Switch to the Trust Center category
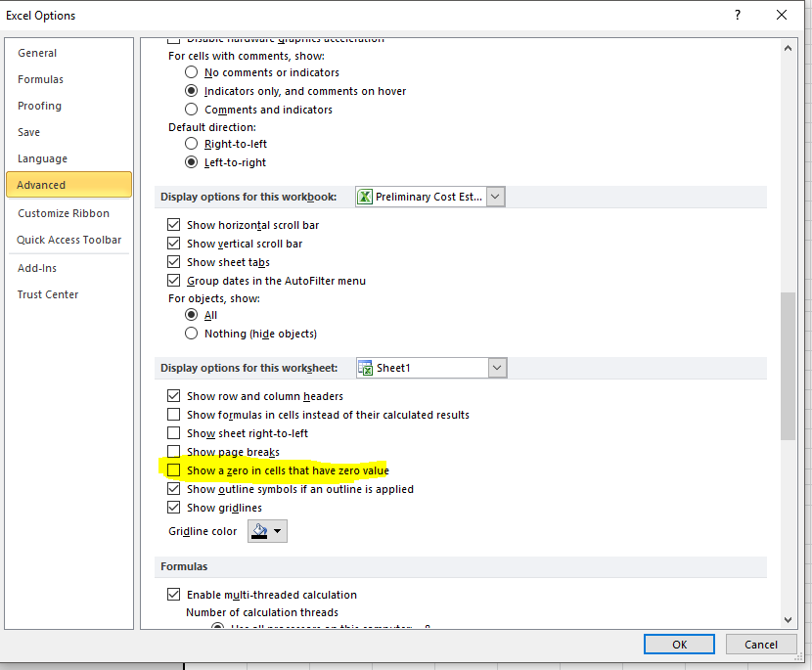 (47, 293)
